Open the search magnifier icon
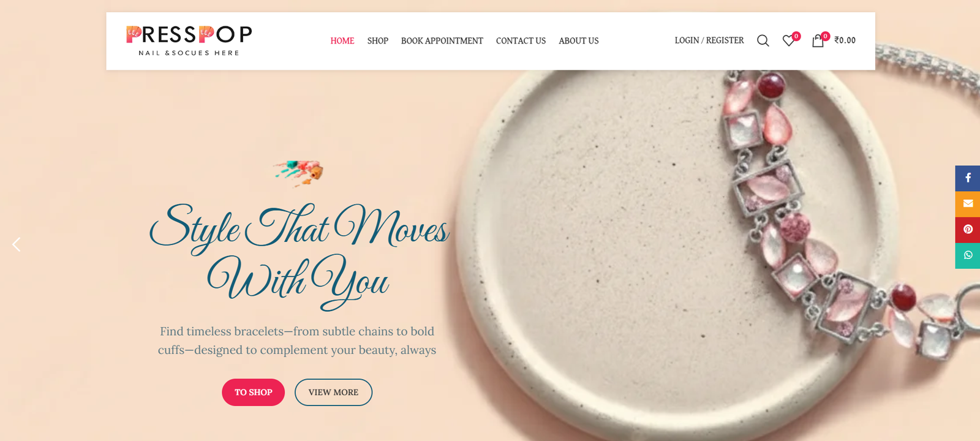Screen dimensions: 980x441 pyautogui.click(x=763, y=40)
